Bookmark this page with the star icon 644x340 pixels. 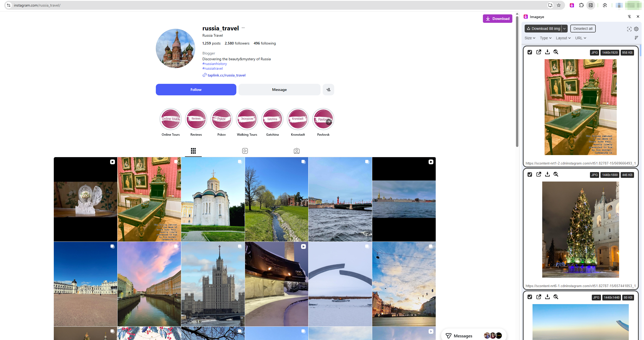click(559, 5)
